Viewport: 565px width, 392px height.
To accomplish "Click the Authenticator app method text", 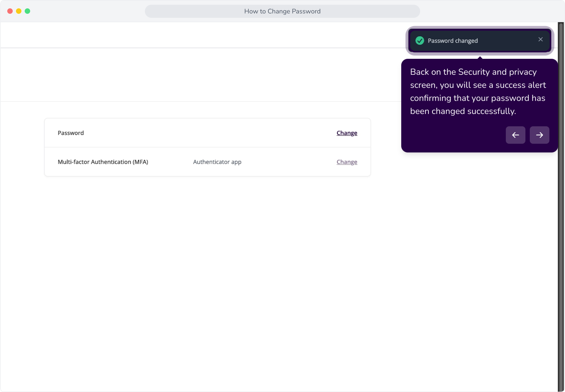I will (217, 162).
